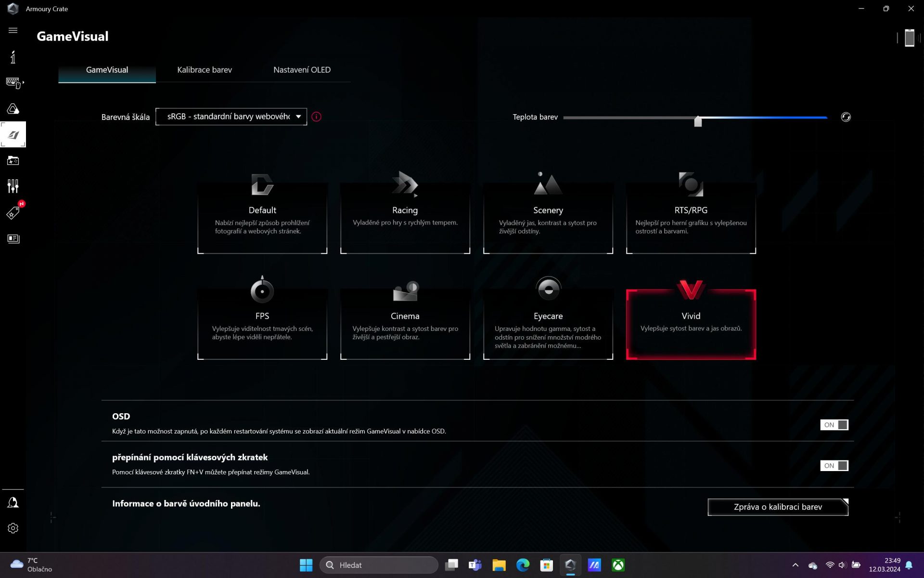Open clock showing 23:49 in taskbar
Viewport: 924px width, 578px height.
click(x=885, y=565)
